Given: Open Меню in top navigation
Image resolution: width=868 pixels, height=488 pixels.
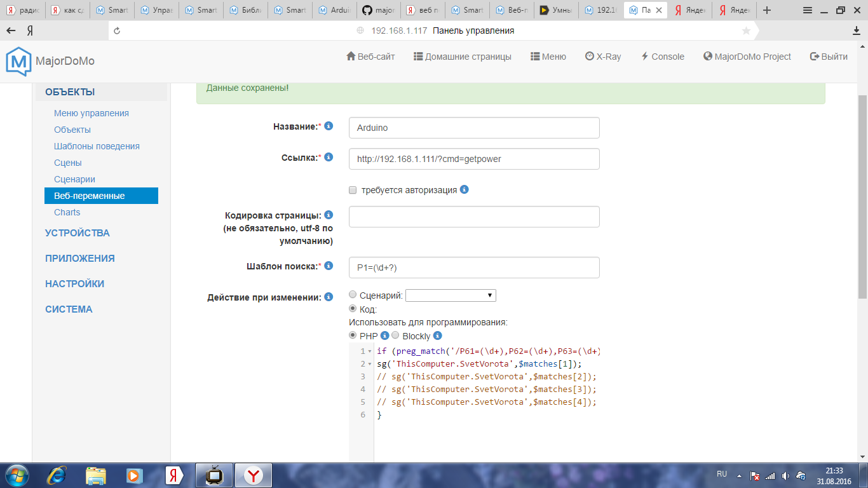Looking at the screenshot, I should pos(548,57).
